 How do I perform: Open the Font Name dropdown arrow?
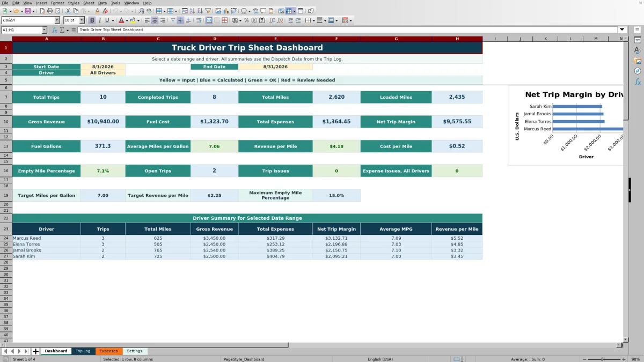pos(57,20)
